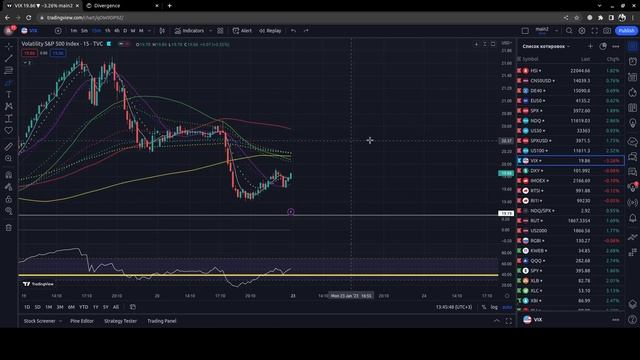Open the quick search magnifier
The image size is (640, 360).
[x=569, y=31]
